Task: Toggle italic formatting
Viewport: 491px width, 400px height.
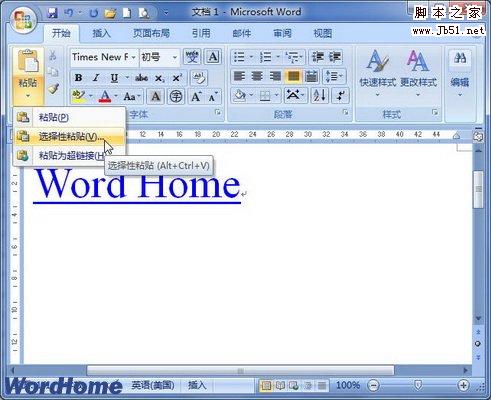Action: [x=96, y=78]
